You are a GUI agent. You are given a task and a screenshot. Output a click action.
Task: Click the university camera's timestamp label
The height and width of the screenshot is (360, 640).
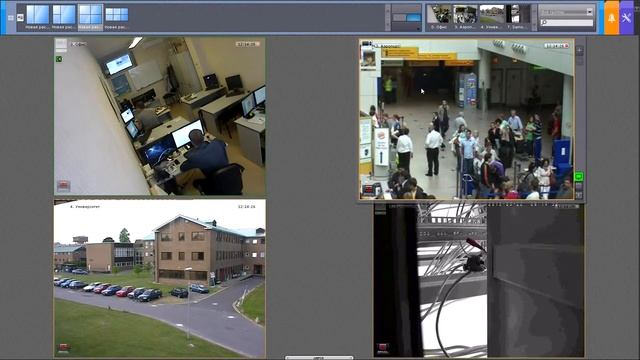pos(247,207)
